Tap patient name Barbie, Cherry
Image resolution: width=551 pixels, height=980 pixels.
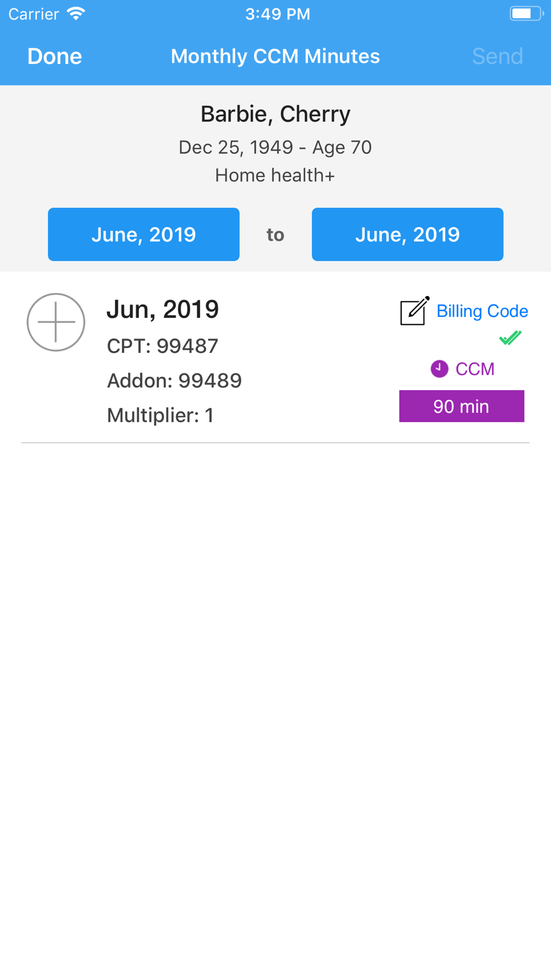click(275, 114)
